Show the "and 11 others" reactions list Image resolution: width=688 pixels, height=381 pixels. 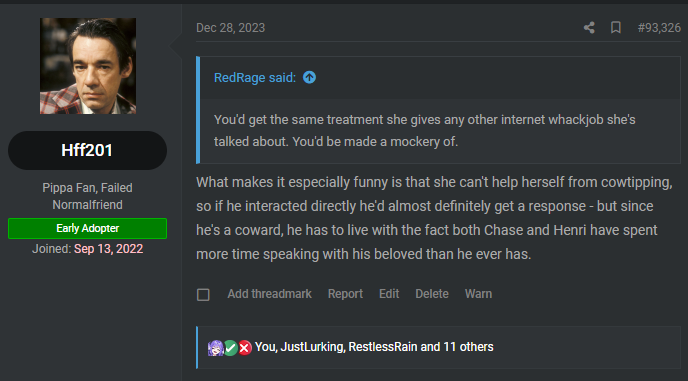click(x=457, y=347)
